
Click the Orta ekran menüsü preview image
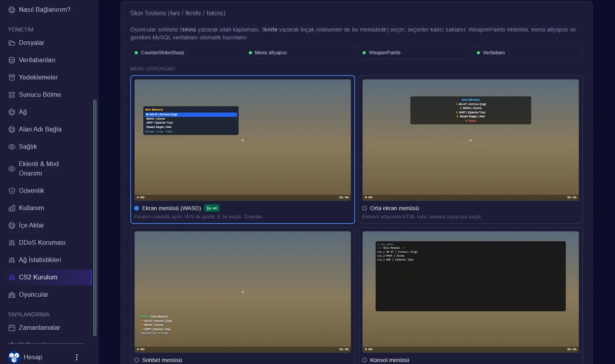(x=471, y=140)
